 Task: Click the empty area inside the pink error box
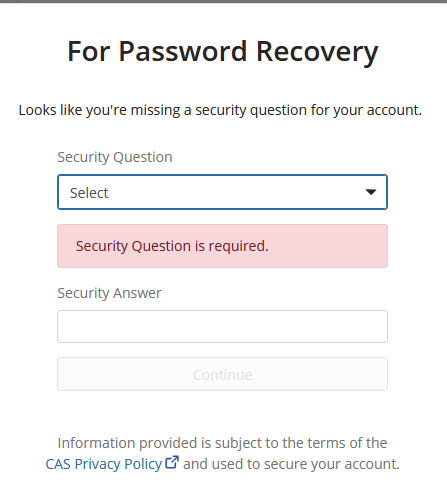(x=327, y=246)
